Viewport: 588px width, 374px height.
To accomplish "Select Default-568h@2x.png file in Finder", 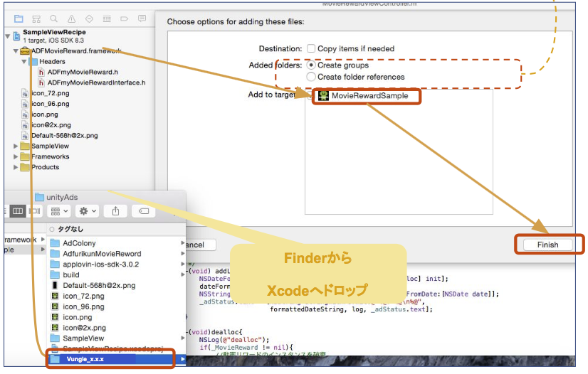I will click(99, 285).
